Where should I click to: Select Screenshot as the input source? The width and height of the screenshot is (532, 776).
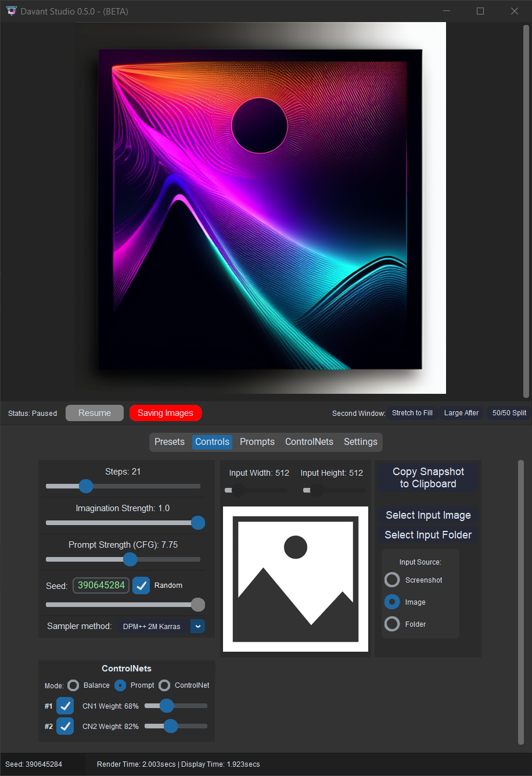point(392,580)
